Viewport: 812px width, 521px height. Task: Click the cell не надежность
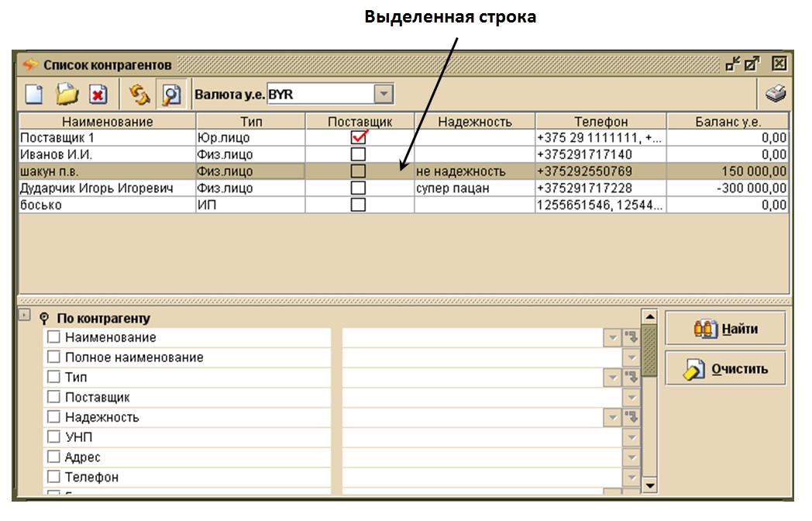pyautogui.click(x=475, y=171)
